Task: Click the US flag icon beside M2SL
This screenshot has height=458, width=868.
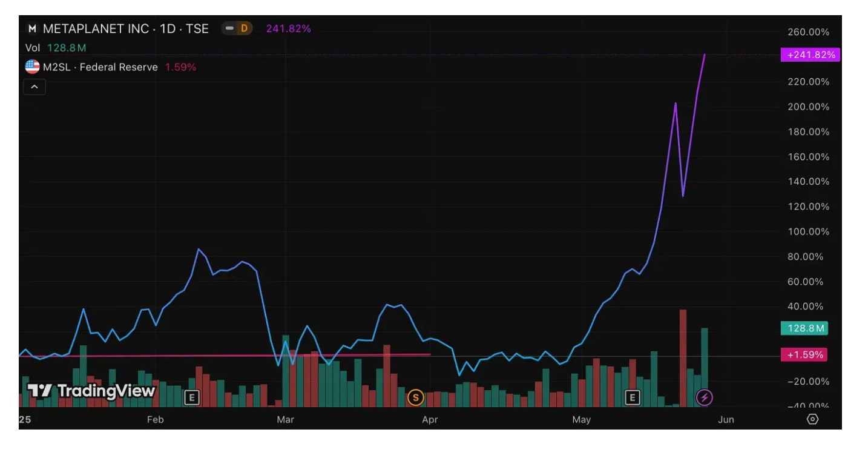Action: [32, 67]
